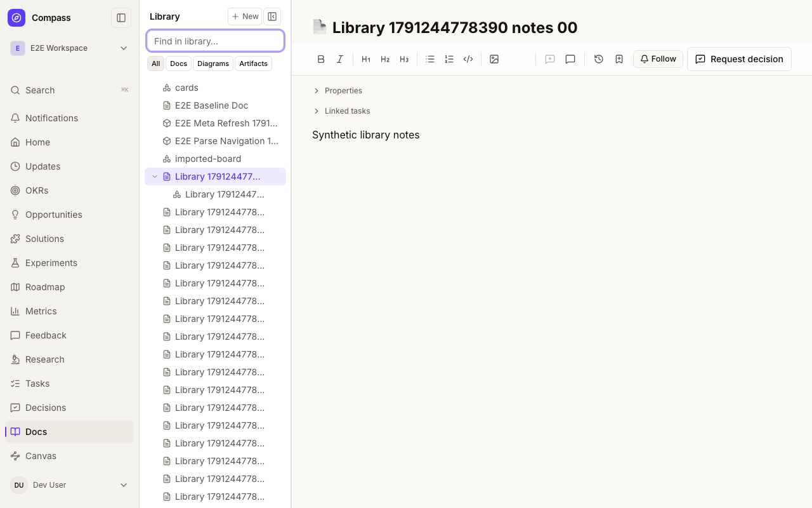Open Experiments page
This screenshot has height=508, width=812.
tap(70, 263)
